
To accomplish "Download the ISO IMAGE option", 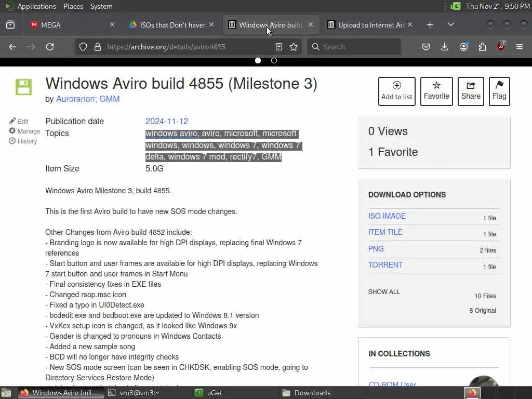I will (x=387, y=216).
